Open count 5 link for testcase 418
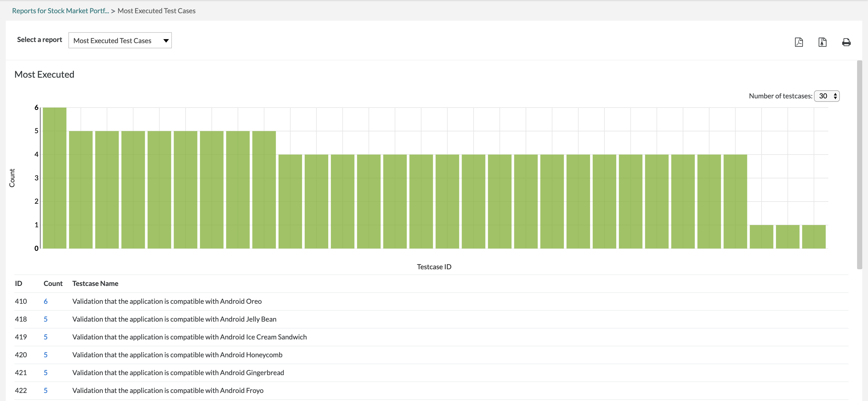Image resolution: width=868 pixels, height=401 pixels. click(45, 319)
